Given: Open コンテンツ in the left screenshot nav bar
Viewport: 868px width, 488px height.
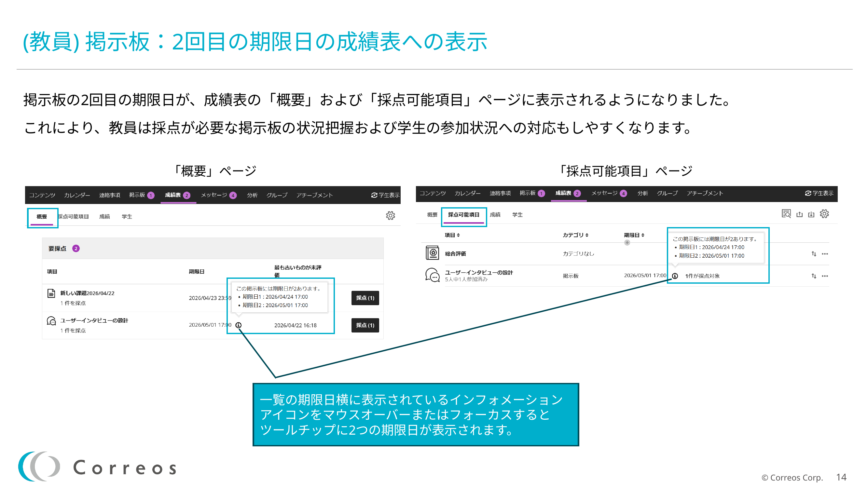Looking at the screenshot, I should coord(42,195).
